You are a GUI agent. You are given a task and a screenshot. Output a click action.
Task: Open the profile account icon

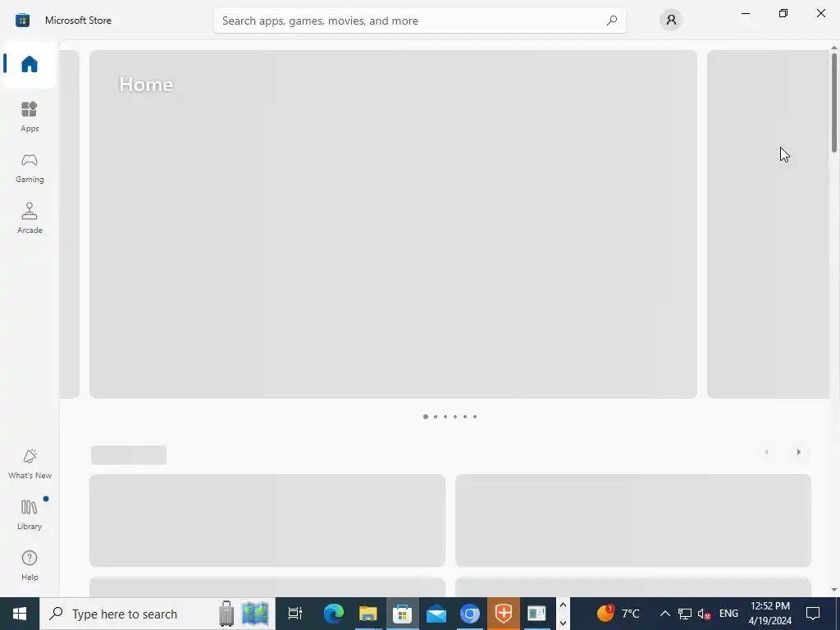click(671, 21)
